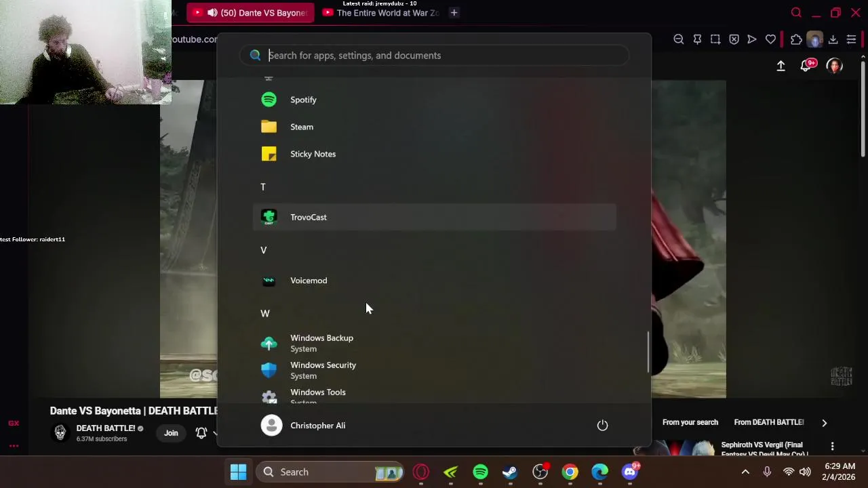The image size is (868, 488).
Task: Click the youtube.com address bar
Action: [195, 39]
